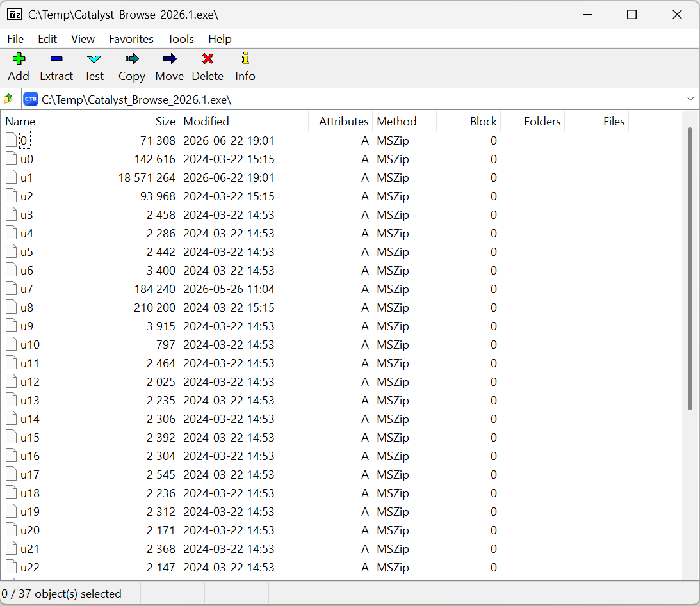
Task: Select the file named u18
Action: (x=30, y=493)
